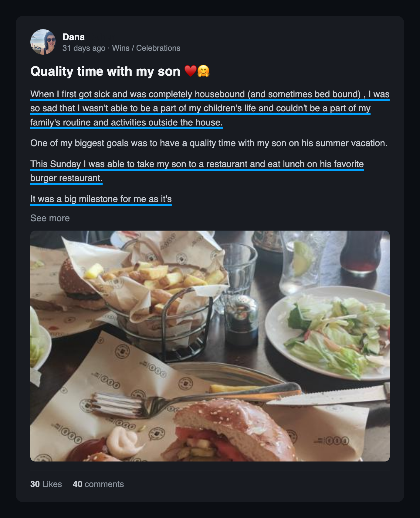
Task: Open the 40 comments thread
Action: pyautogui.click(x=98, y=484)
